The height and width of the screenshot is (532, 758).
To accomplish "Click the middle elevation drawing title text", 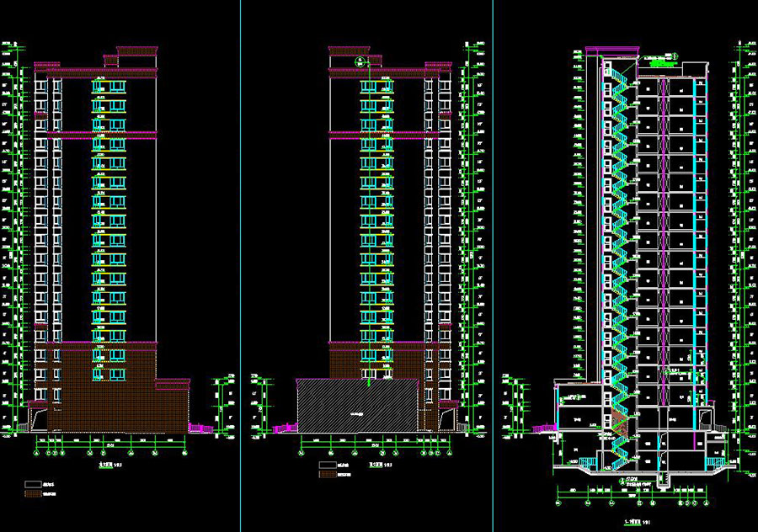I will coord(380,463).
